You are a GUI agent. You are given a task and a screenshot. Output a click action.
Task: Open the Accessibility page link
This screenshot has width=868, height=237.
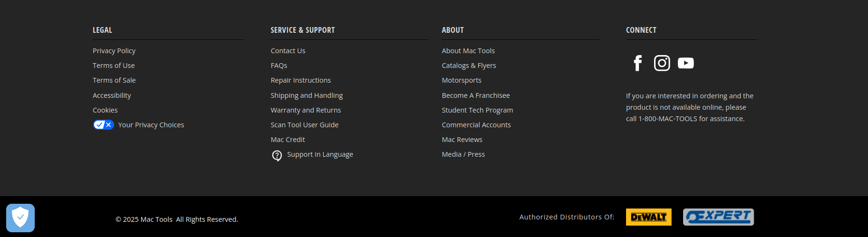[112, 95]
